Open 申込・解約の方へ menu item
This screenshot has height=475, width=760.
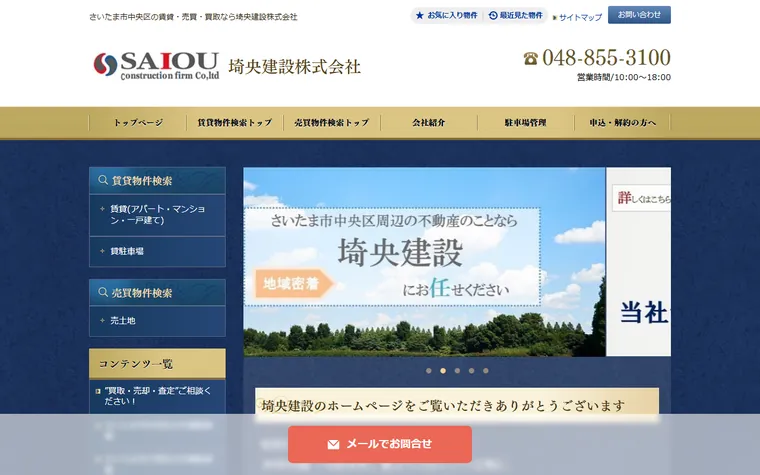pos(623,123)
